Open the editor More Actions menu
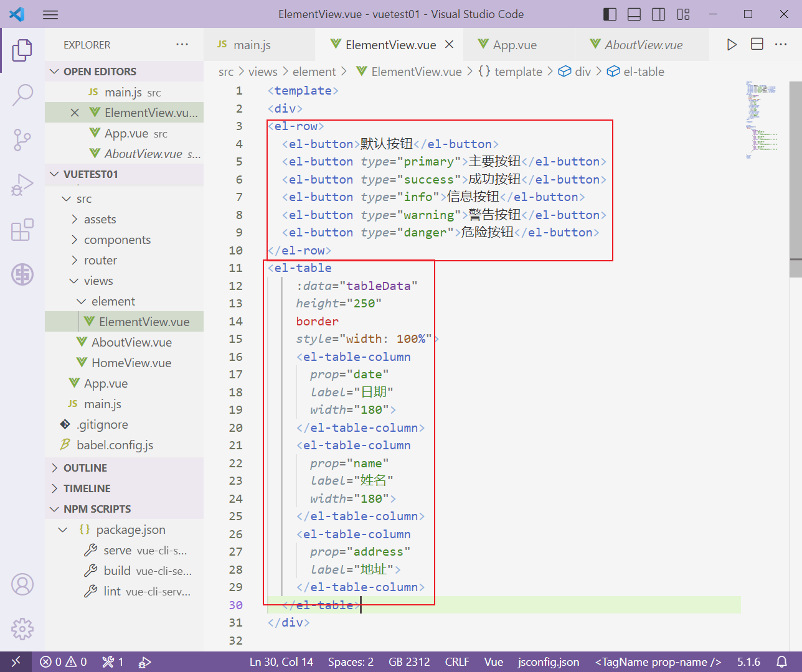The height and width of the screenshot is (672, 802). click(781, 44)
